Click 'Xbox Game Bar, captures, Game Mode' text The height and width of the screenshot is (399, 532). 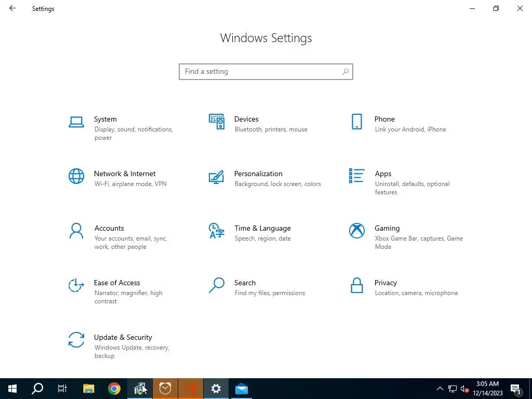pyautogui.click(x=419, y=243)
